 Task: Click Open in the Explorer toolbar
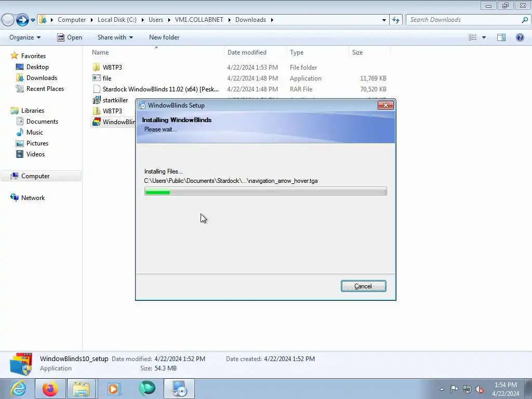70,37
